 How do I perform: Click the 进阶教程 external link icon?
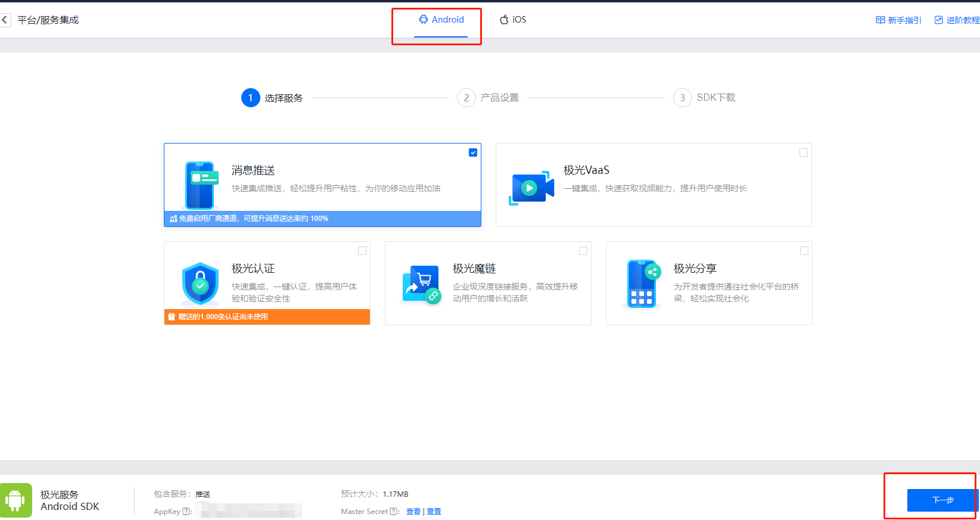coord(938,20)
